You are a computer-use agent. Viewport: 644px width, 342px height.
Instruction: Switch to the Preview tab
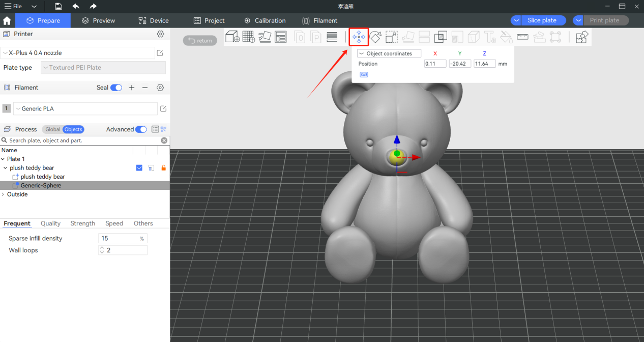[99, 20]
